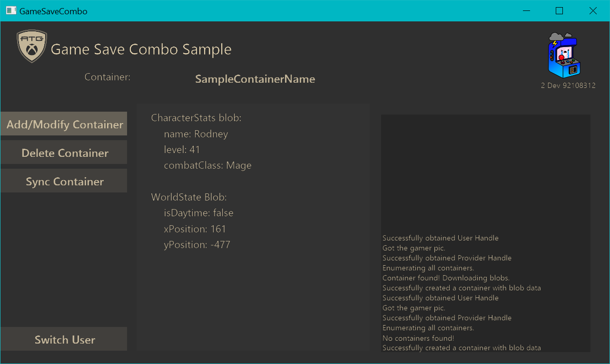
Task: Close the GameSaveCombo window
Action: (x=593, y=11)
